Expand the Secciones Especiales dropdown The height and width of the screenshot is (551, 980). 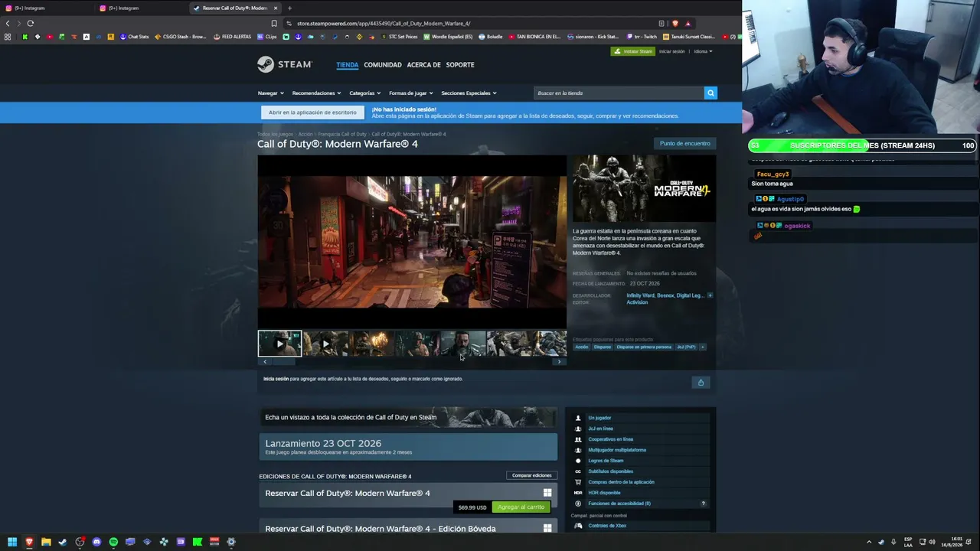pyautogui.click(x=469, y=93)
